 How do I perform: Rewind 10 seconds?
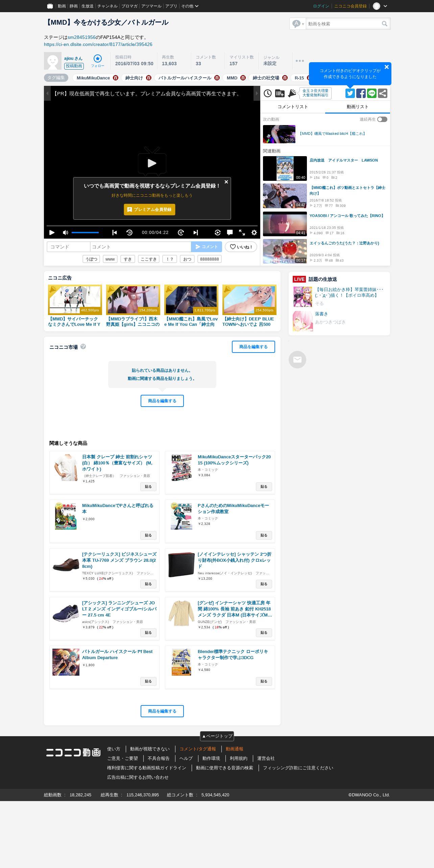tap(129, 233)
